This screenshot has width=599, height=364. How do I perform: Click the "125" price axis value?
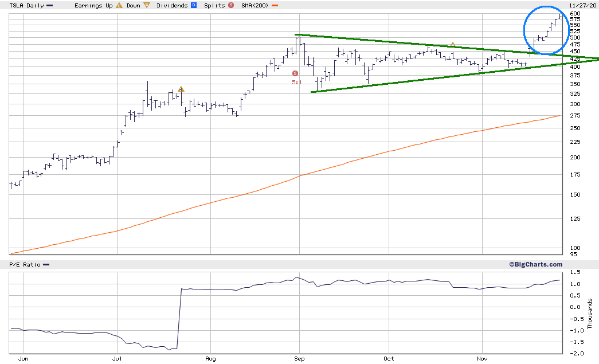pyautogui.click(x=575, y=218)
